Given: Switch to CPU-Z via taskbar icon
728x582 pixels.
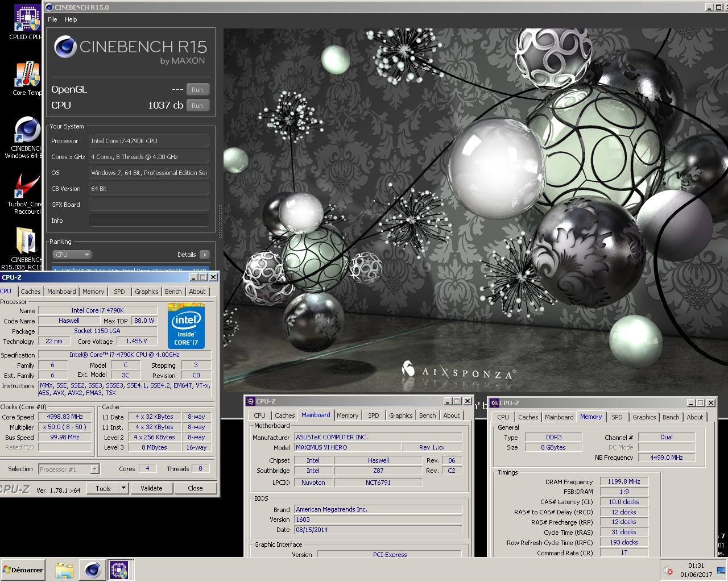Looking at the screenshot, I should coord(119,570).
